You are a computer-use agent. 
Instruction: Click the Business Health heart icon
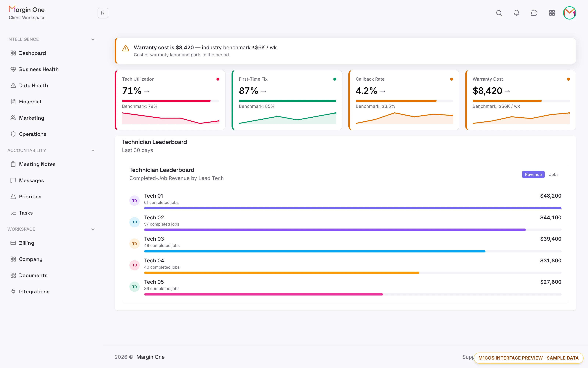pyautogui.click(x=13, y=69)
